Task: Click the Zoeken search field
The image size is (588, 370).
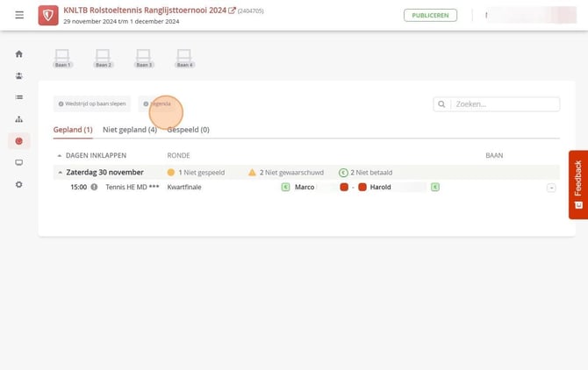Action: [x=497, y=104]
